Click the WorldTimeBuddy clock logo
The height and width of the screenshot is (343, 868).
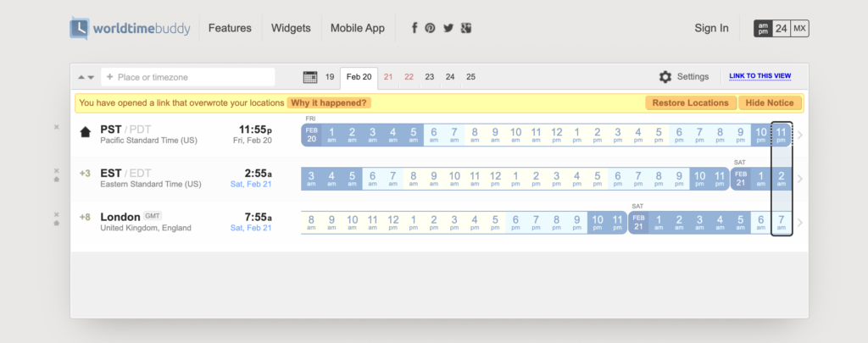[x=80, y=28]
